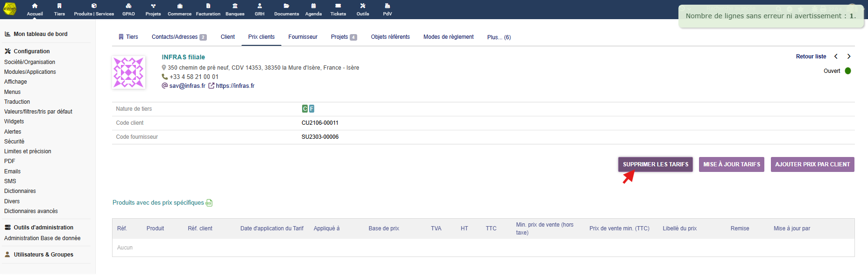Expand the Plus... (6) tab menu
Viewport: 868px width, 278px height.
(x=499, y=37)
